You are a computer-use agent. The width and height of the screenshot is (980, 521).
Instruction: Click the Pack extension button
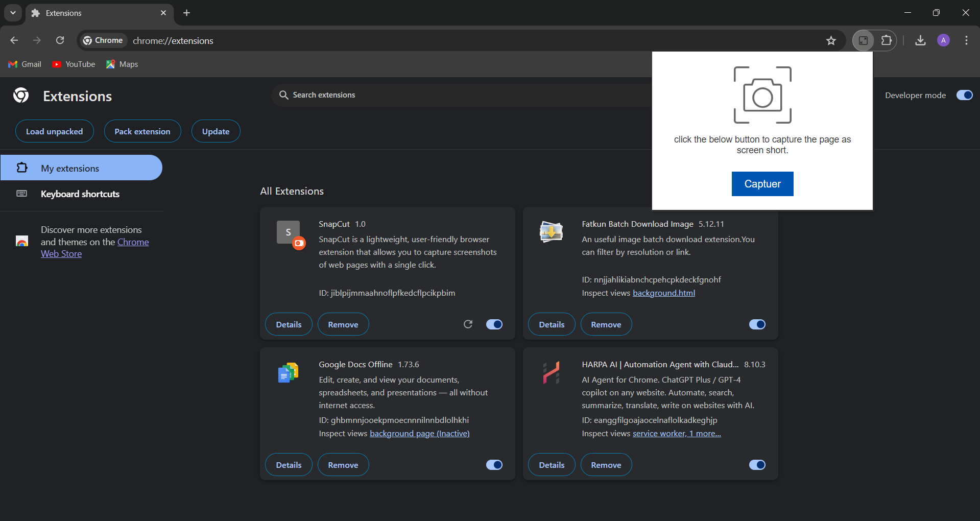click(x=142, y=131)
